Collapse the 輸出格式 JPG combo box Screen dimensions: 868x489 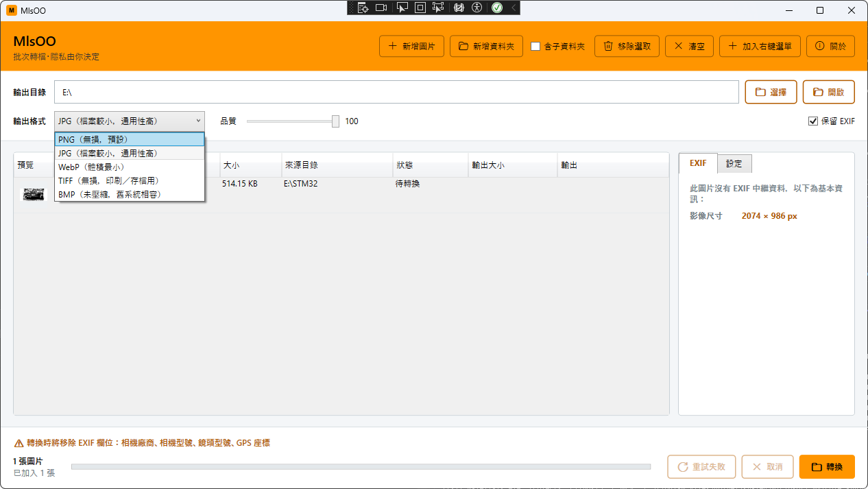tap(130, 121)
